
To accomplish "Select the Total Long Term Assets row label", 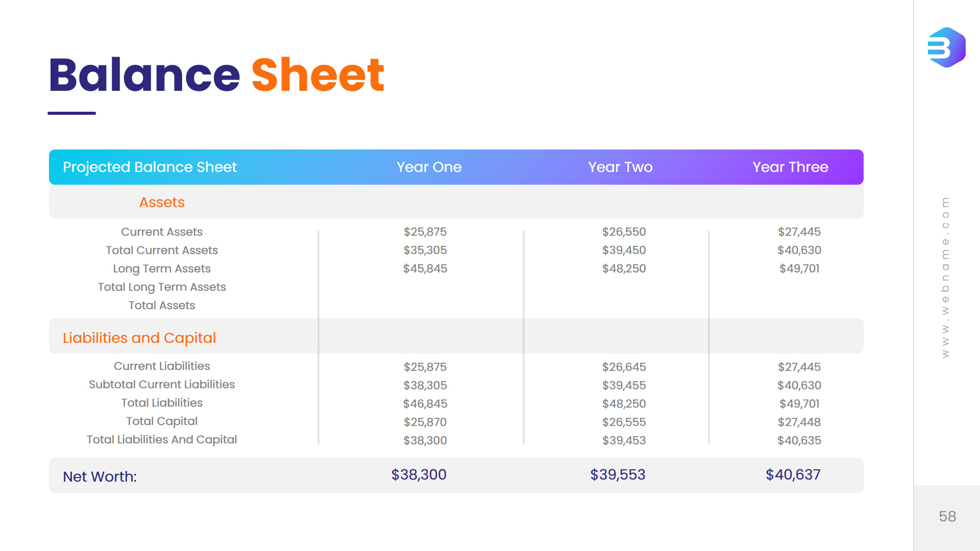I will tap(162, 287).
